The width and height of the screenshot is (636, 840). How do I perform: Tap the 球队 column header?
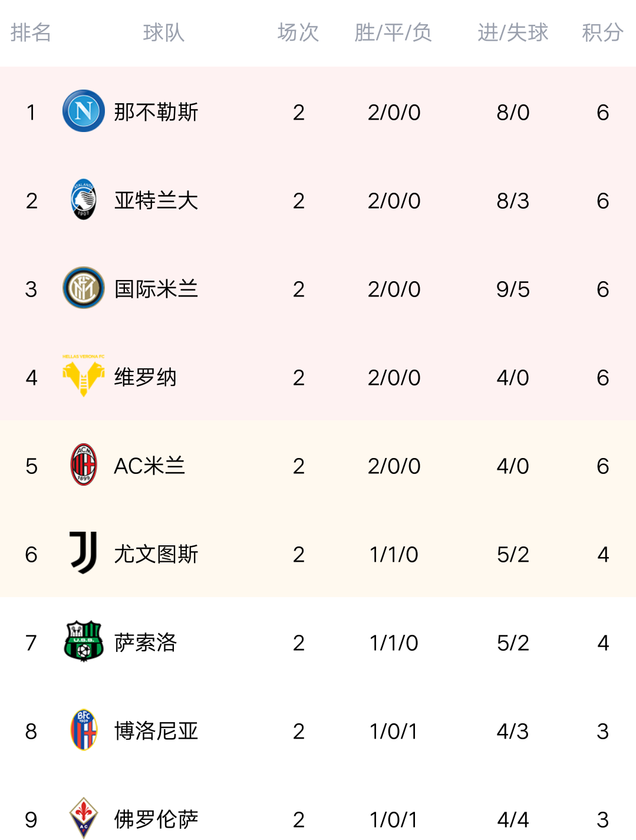point(164,32)
